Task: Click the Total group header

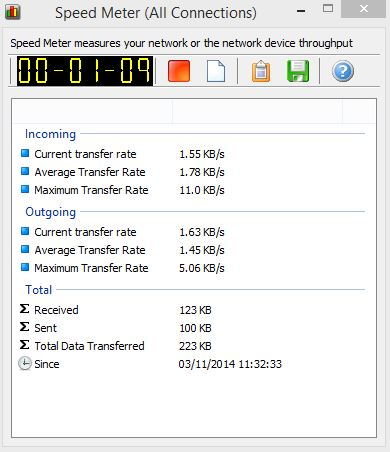Action: click(x=39, y=290)
